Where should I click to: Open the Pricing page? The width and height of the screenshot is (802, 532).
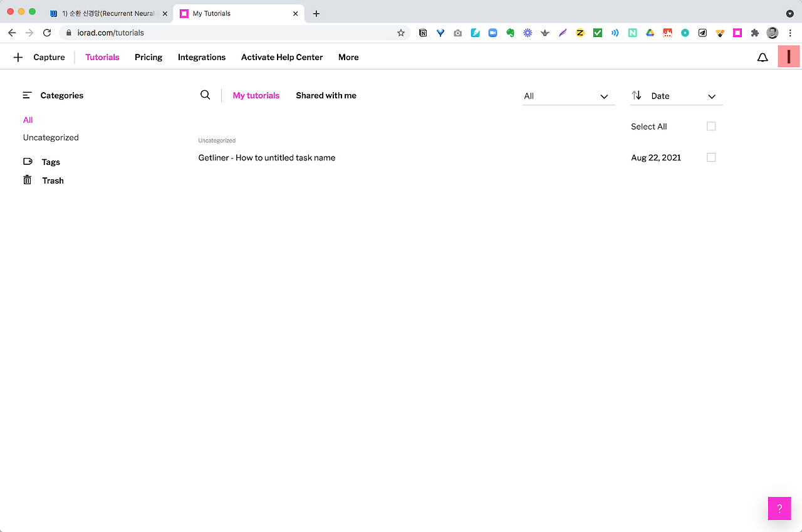(x=148, y=57)
